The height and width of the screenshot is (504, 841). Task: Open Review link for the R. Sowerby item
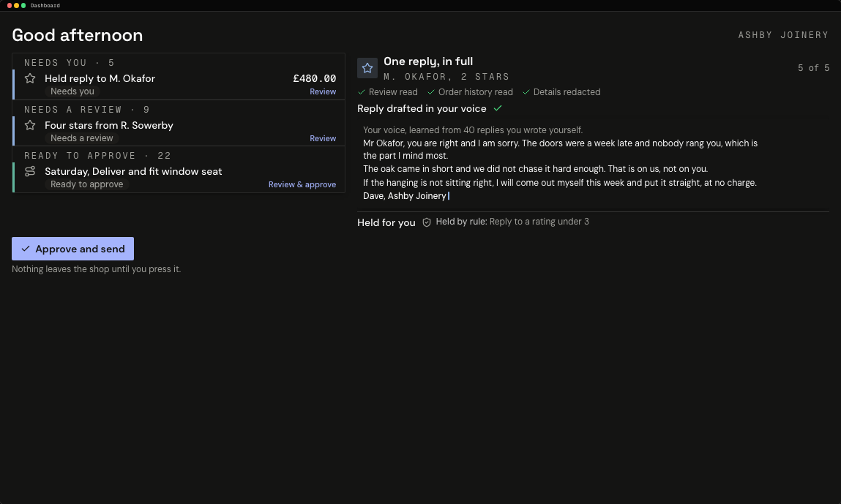323,138
